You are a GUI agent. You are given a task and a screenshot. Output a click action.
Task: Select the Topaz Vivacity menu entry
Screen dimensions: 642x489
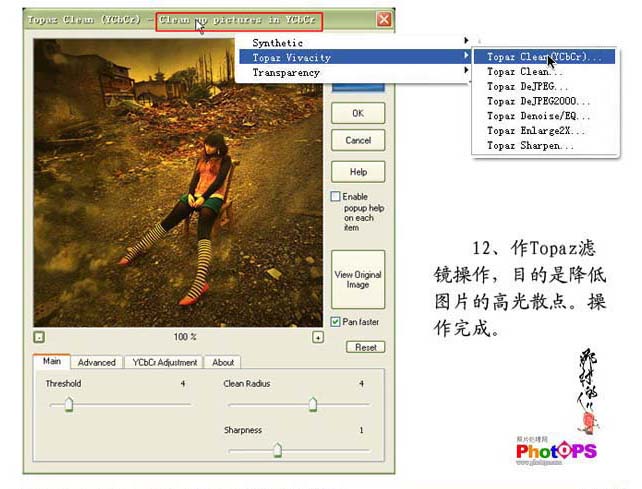pos(355,57)
